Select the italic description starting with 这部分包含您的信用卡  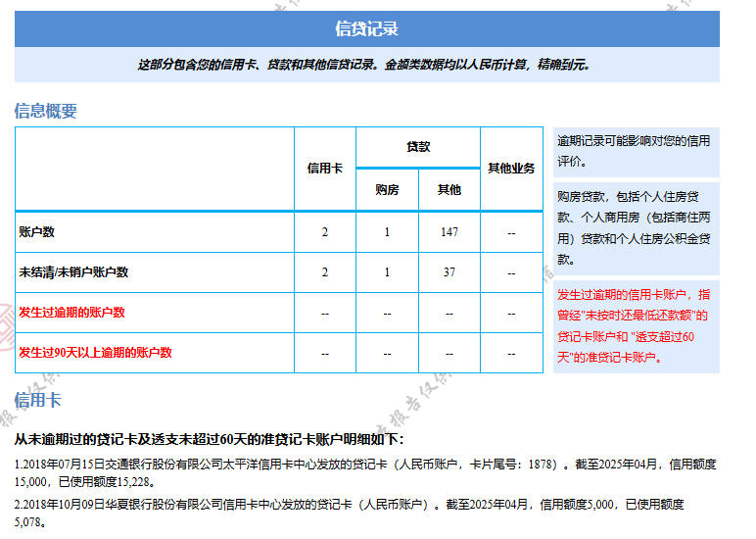tap(364, 64)
